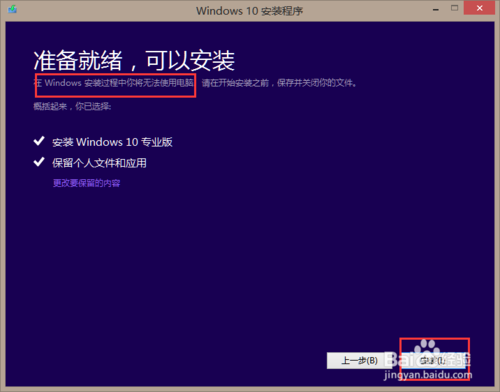Screen dimensions: 500x392
Task: Click the text '概括起来，你已选择:'
Action: (72, 106)
